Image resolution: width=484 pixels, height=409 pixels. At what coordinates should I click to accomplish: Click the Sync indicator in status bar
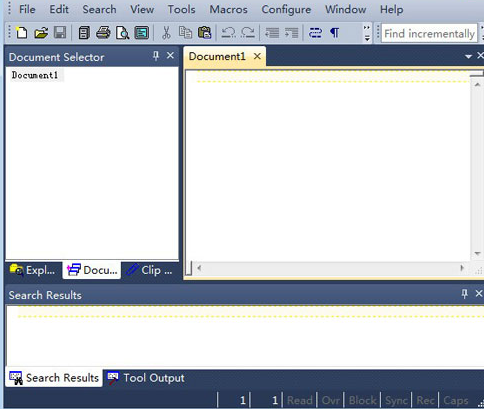pos(396,400)
